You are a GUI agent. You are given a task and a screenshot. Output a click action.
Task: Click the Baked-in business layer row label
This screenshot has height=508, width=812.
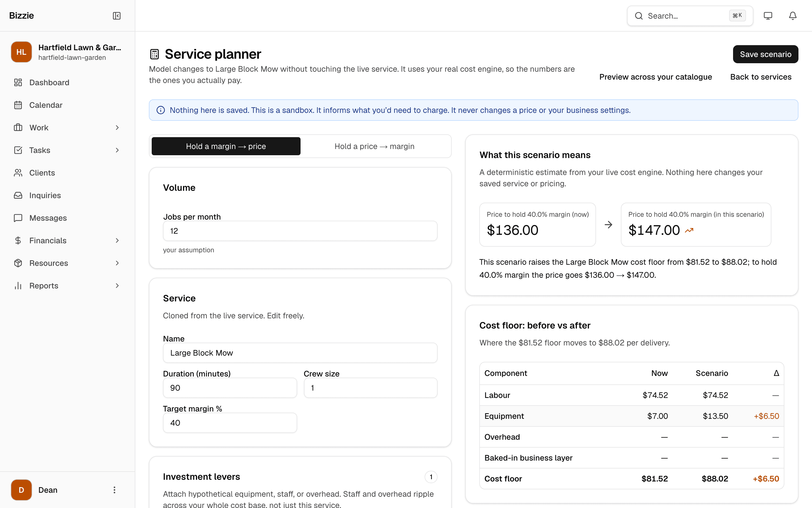coord(528,457)
